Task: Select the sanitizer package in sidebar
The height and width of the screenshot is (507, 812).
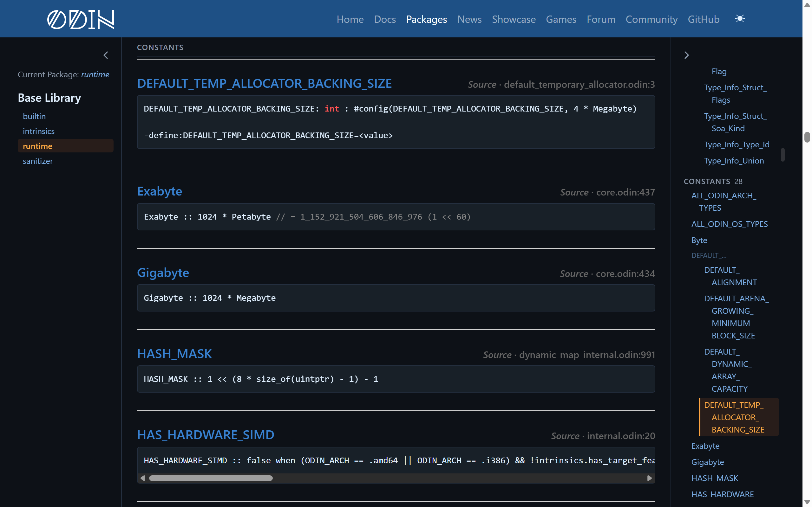Action: tap(38, 161)
